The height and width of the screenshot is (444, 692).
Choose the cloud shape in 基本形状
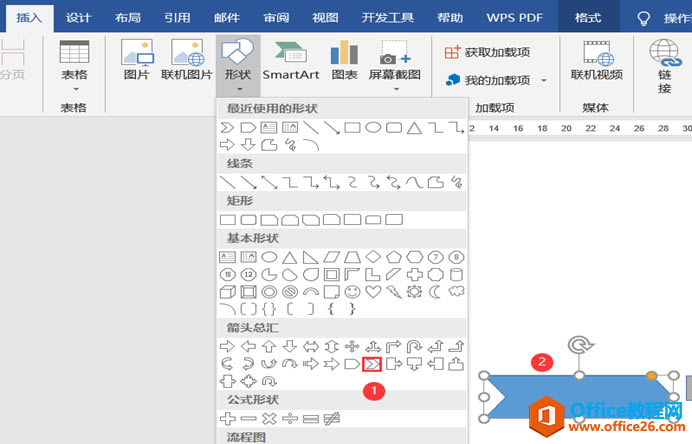pyautogui.click(x=456, y=292)
